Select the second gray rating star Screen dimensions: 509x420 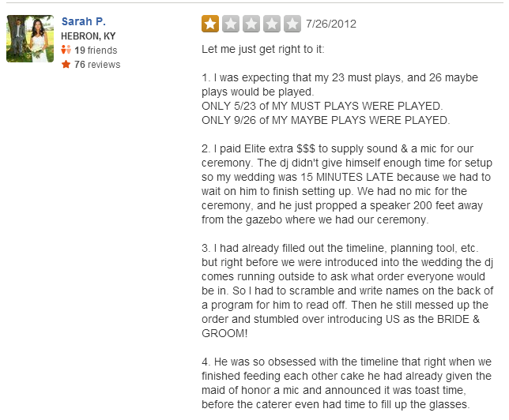(231, 24)
